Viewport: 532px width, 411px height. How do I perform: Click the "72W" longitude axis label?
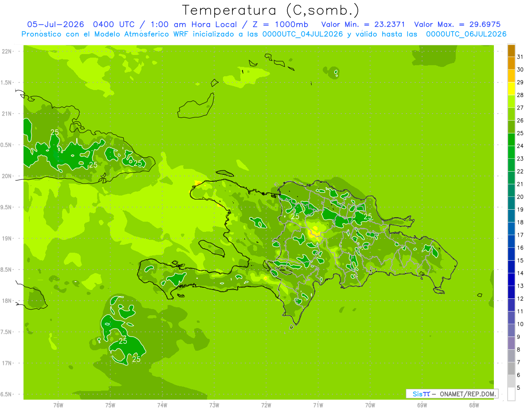click(x=266, y=405)
